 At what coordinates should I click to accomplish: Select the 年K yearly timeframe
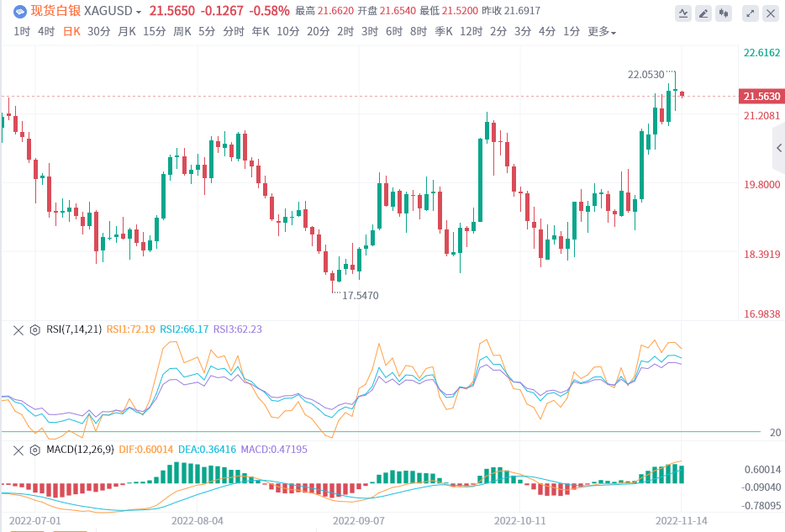point(261,32)
